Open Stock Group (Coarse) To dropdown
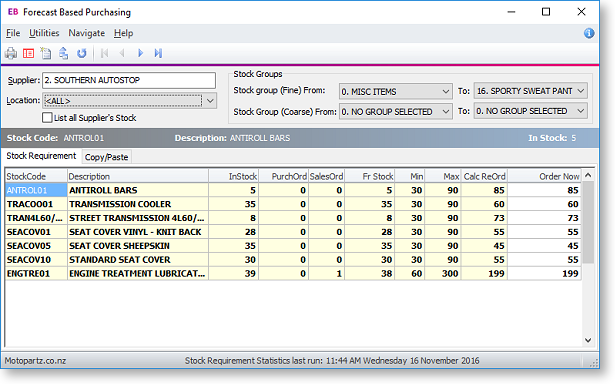 581,111
